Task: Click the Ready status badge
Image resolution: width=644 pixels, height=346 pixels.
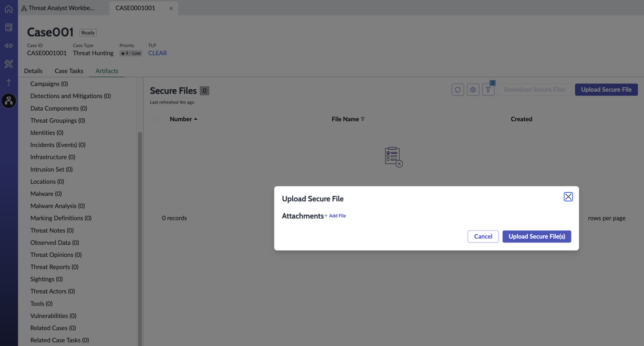Action: (x=88, y=32)
